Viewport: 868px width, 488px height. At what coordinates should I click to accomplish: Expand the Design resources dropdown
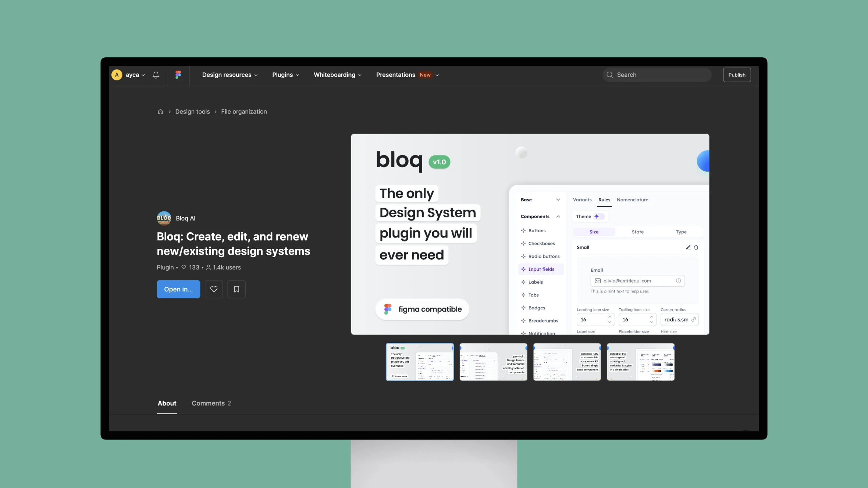point(230,75)
